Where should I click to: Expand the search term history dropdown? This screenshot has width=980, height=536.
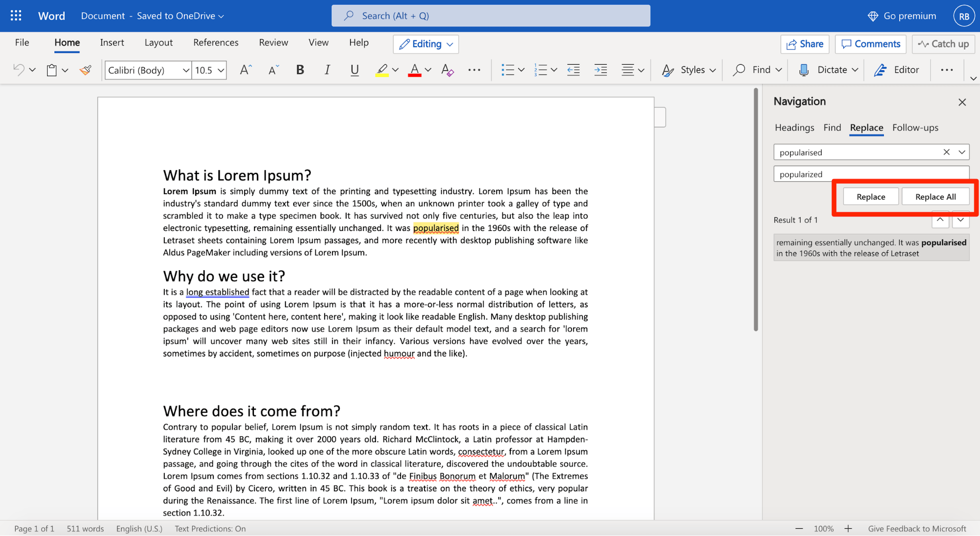tap(962, 152)
